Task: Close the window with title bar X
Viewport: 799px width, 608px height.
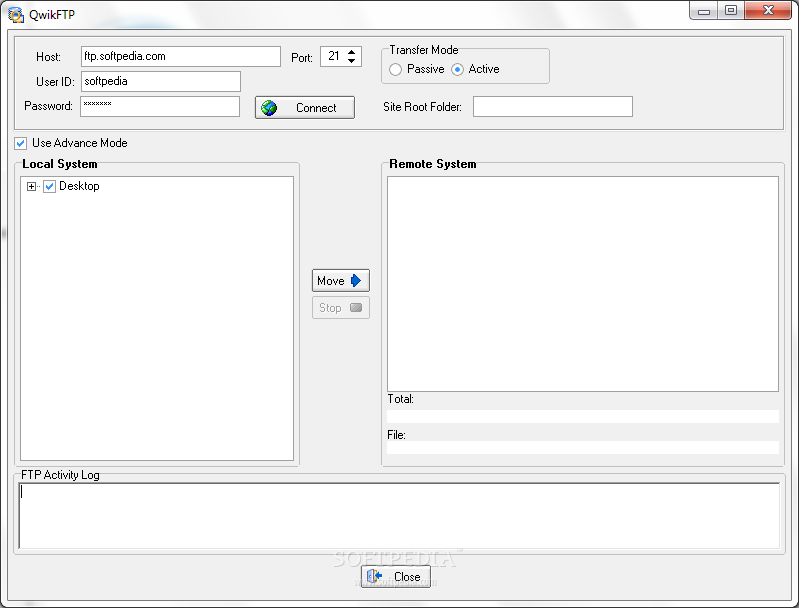Action: [x=768, y=10]
